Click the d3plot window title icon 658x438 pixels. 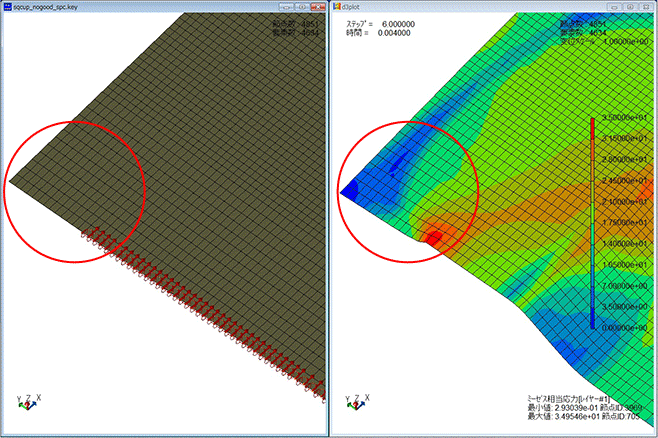[337, 6]
